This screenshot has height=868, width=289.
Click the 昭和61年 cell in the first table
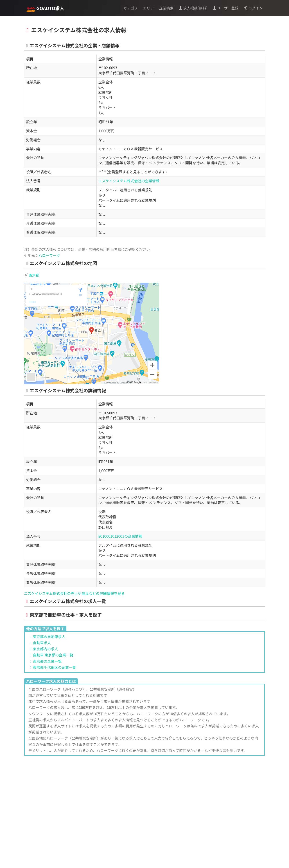click(x=180, y=122)
